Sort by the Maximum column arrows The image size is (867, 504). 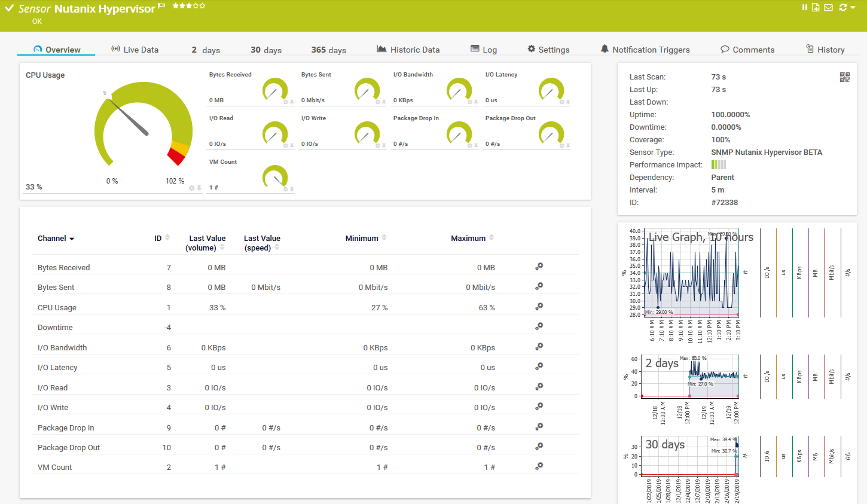491,238
